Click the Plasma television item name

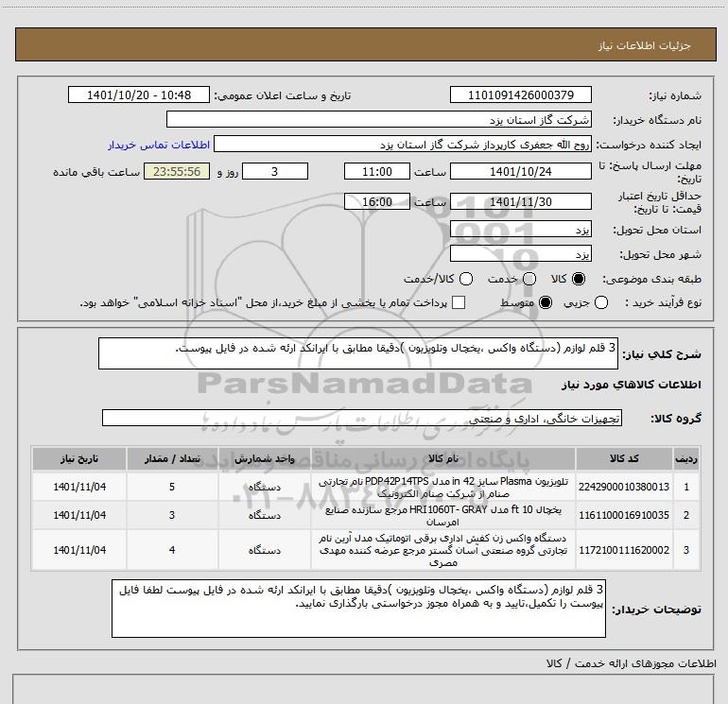coord(442,487)
